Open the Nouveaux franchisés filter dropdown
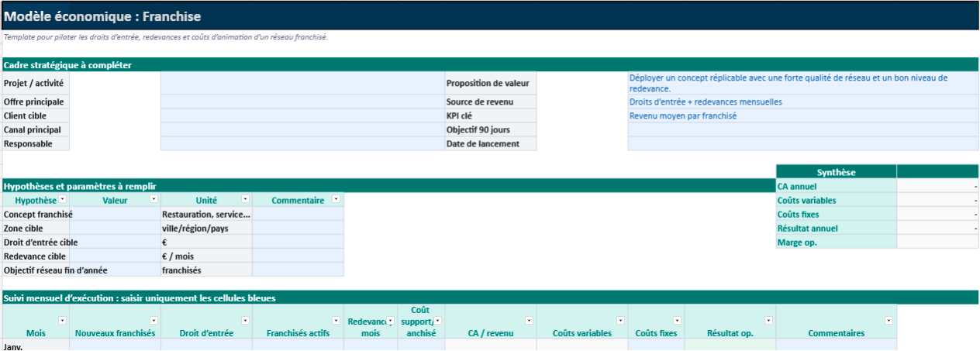This screenshot has width=980, height=351. coord(154,321)
